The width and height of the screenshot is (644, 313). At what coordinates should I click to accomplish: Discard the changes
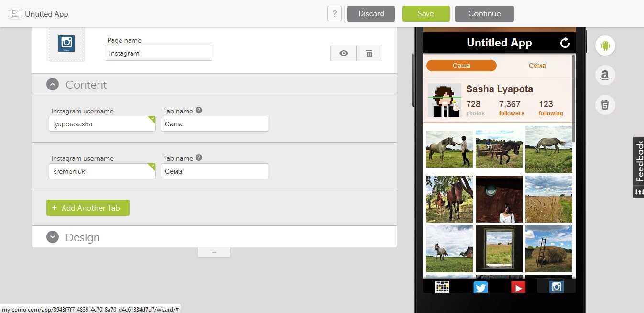click(371, 13)
